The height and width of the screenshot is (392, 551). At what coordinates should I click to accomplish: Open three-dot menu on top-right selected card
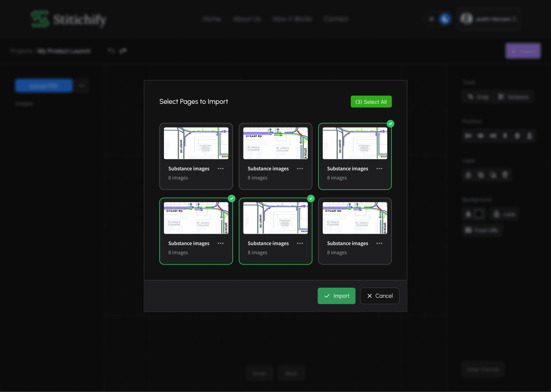coord(379,169)
